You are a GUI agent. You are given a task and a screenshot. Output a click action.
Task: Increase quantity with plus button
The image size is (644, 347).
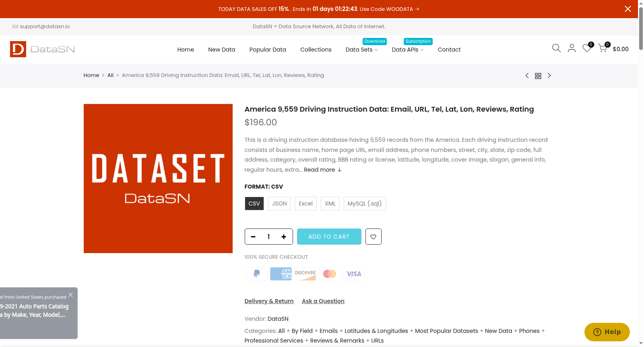(284, 237)
